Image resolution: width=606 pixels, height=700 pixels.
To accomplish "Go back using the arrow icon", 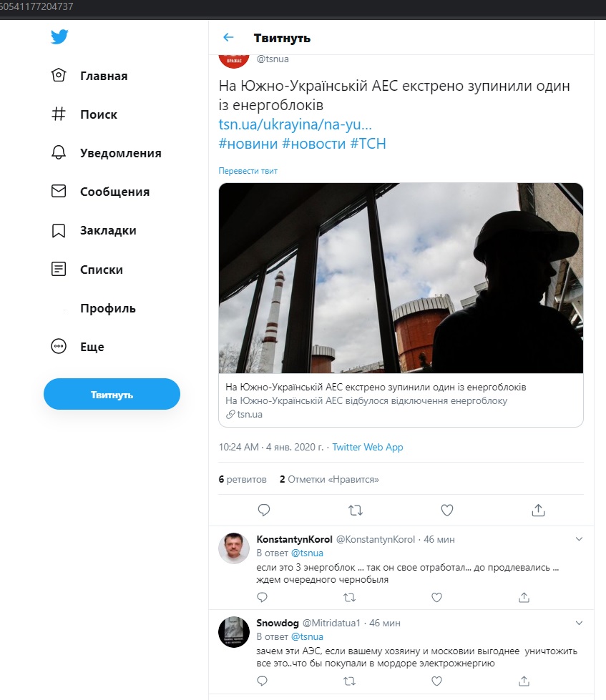I will tap(228, 38).
